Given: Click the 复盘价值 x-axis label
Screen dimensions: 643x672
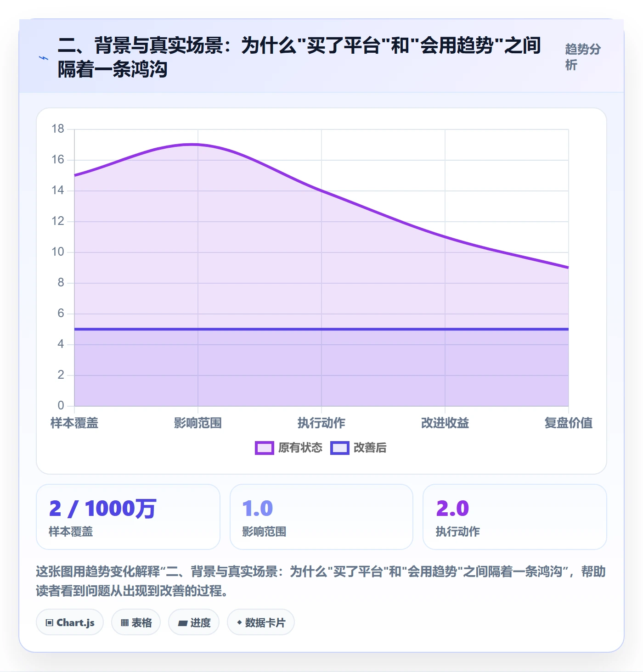Looking at the screenshot, I should 569,423.
